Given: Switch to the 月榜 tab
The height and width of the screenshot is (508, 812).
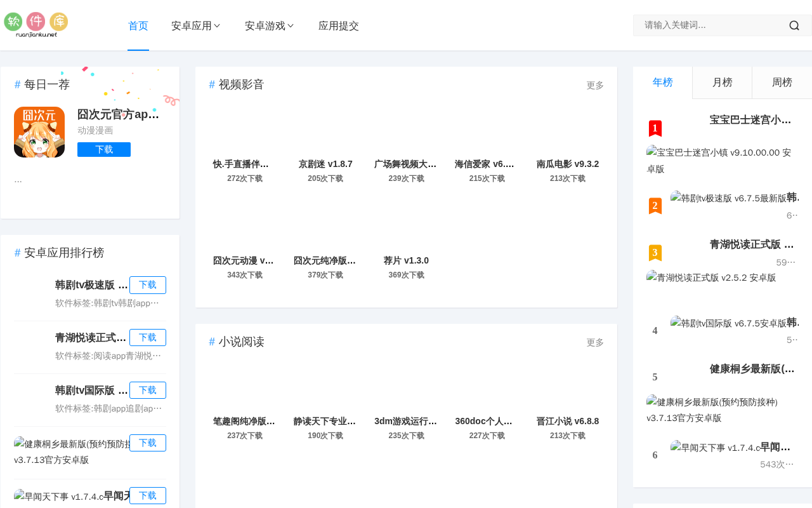Looking at the screenshot, I should tap(722, 83).
